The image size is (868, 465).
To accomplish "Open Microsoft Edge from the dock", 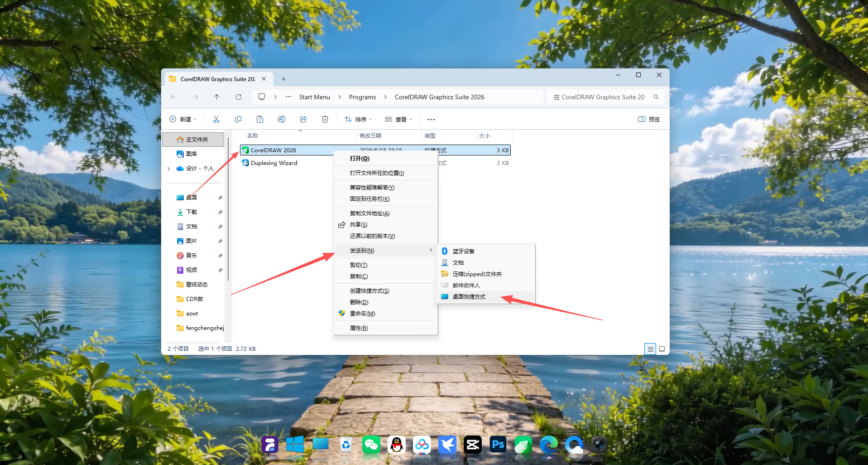I will tap(549, 445).
